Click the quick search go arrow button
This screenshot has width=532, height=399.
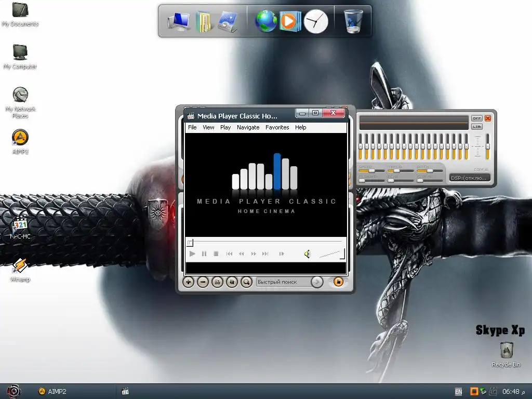[317, 282]
